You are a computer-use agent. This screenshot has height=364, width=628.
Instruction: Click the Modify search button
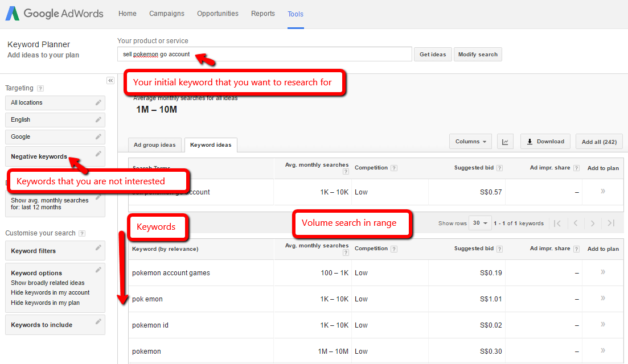pyautogui.click(x=478, y=55)
